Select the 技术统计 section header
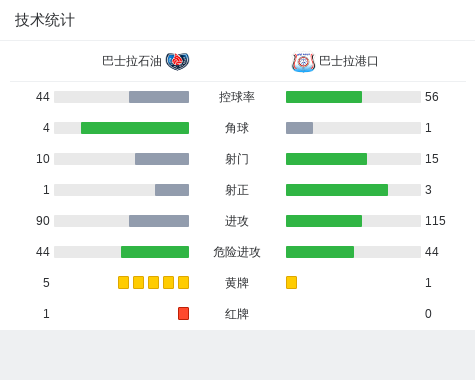The image size is (475, 380). 45,20
